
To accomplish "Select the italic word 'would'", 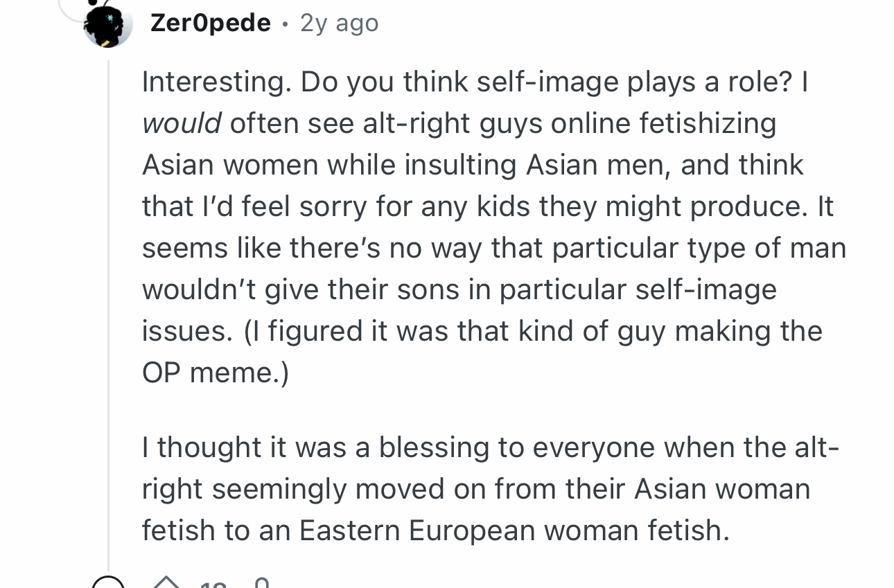I will (x=182, y=123).
